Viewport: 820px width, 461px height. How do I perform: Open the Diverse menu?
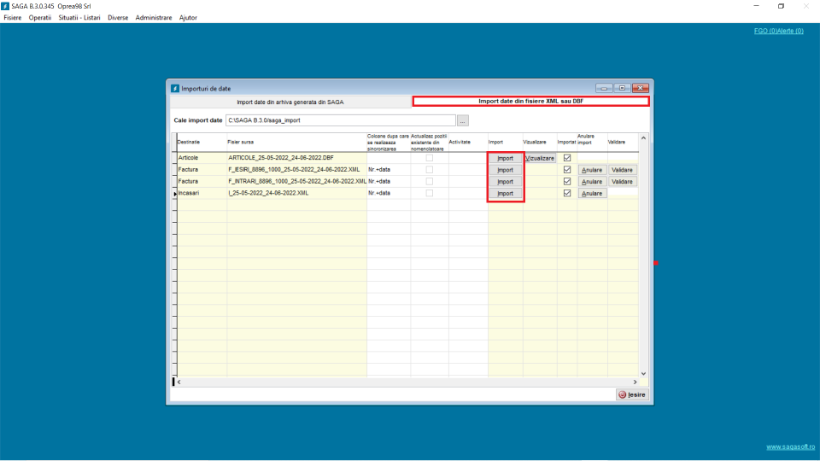pos(118,18)
